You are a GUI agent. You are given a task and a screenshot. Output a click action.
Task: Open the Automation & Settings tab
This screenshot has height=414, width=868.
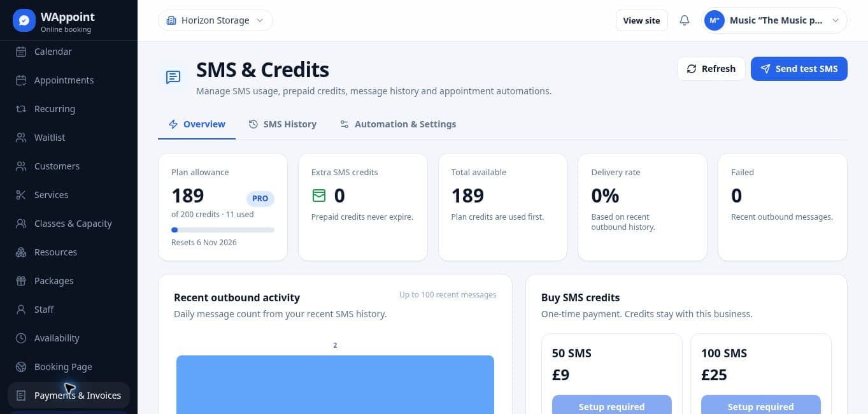[398, 124]
